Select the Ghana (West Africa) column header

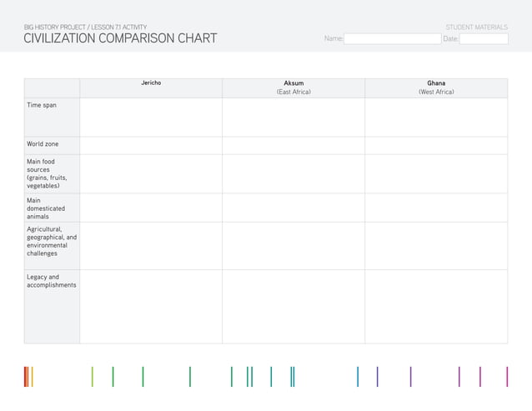436,88
